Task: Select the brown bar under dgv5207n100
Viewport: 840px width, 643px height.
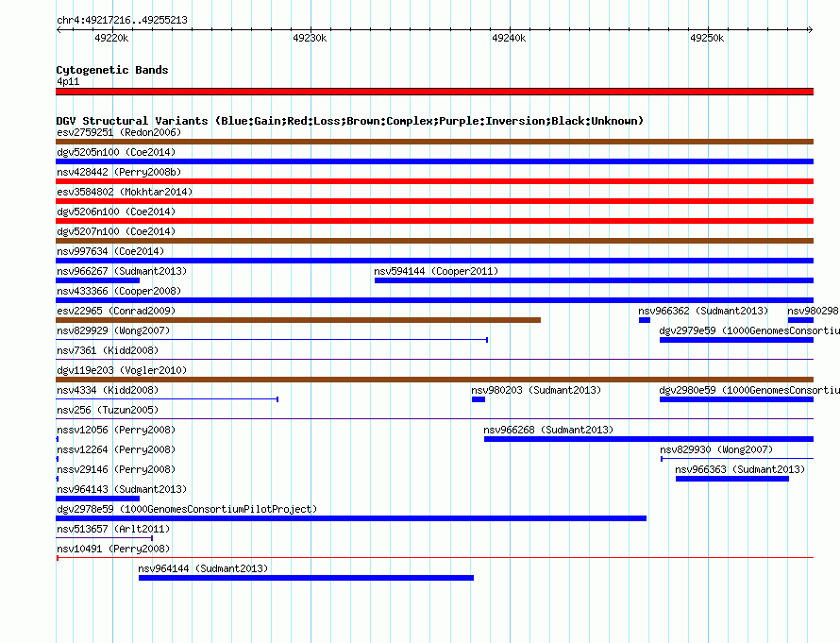Action: (x=434, y=241)
